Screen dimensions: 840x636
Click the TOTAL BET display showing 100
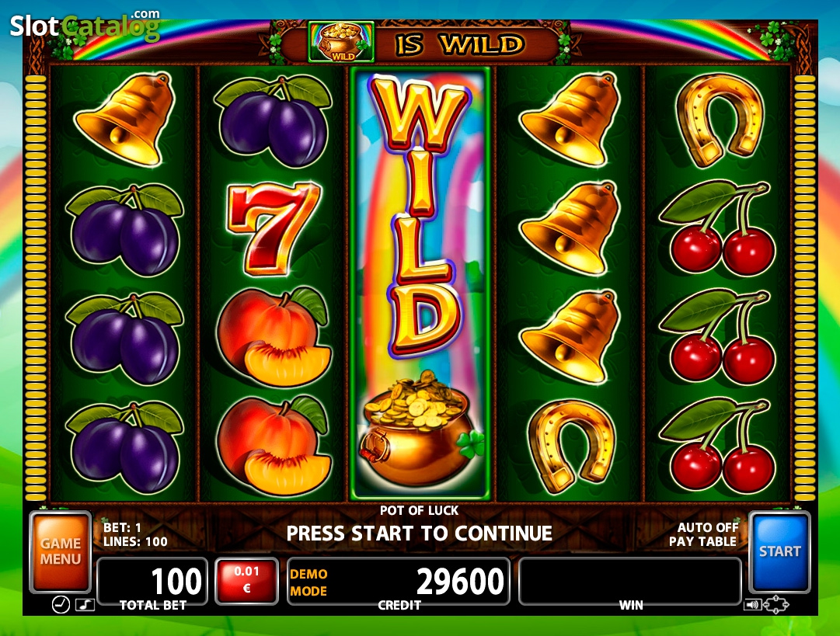pos(152,581)
